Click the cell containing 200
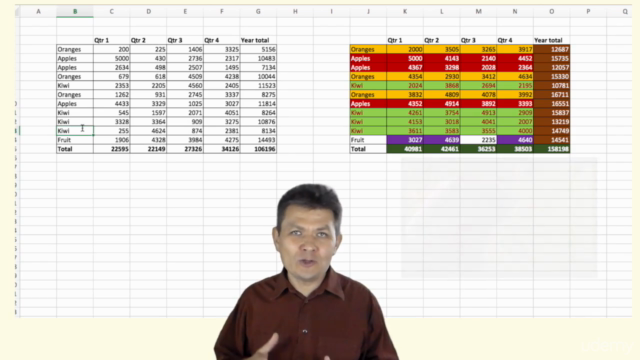640x360 pixels. [111, 49]
